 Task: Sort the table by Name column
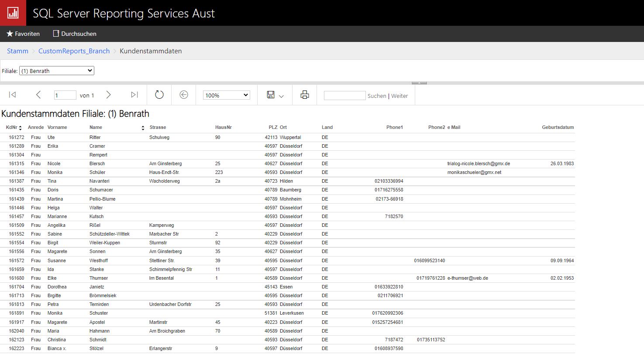tap(143, 128)
